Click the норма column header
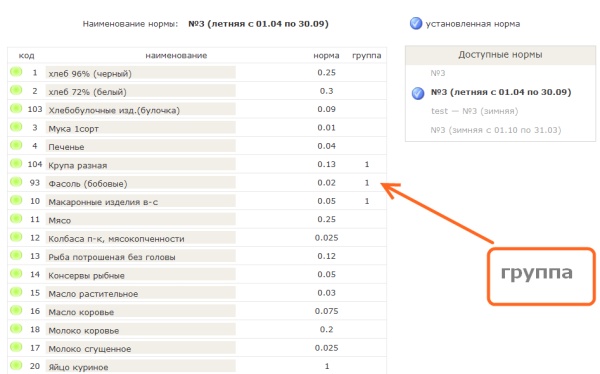 (x=326, y=56)
